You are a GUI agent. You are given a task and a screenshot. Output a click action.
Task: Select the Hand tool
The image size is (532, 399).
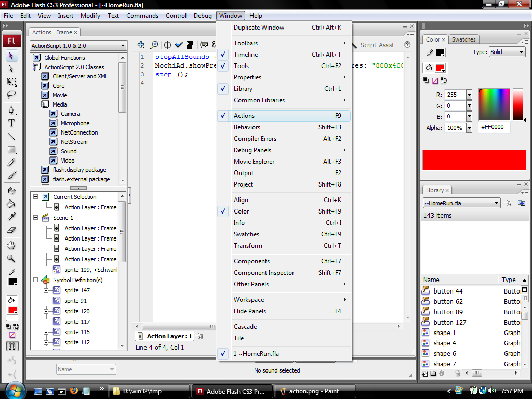click(x=11, y=245)
